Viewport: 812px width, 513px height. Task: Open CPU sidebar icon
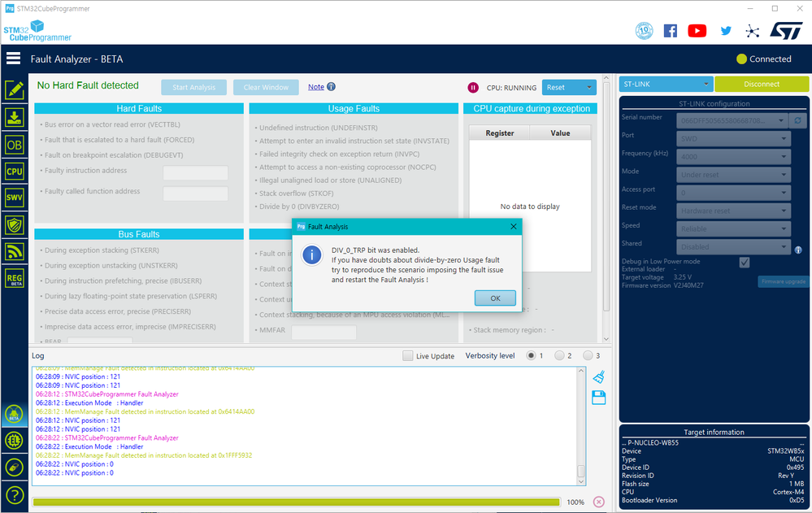tap(15, 171)
